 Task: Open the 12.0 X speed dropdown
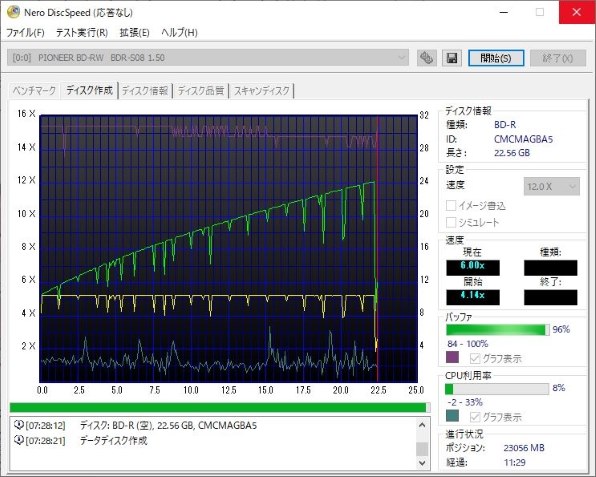(x=552, y=187)
